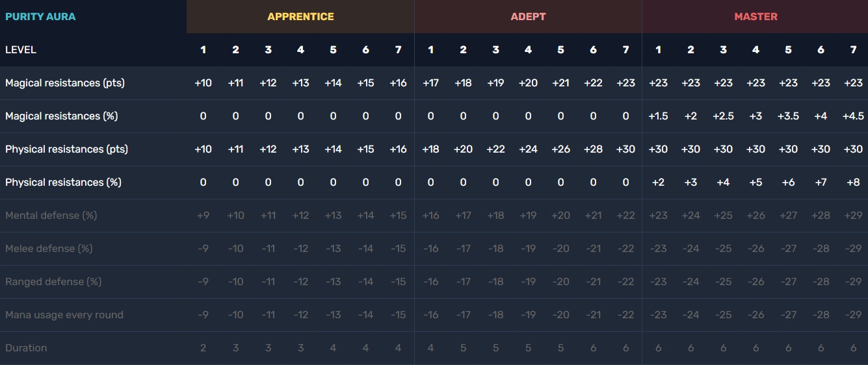Click the +4.5 magical resistance percent value

pos(853,116)
